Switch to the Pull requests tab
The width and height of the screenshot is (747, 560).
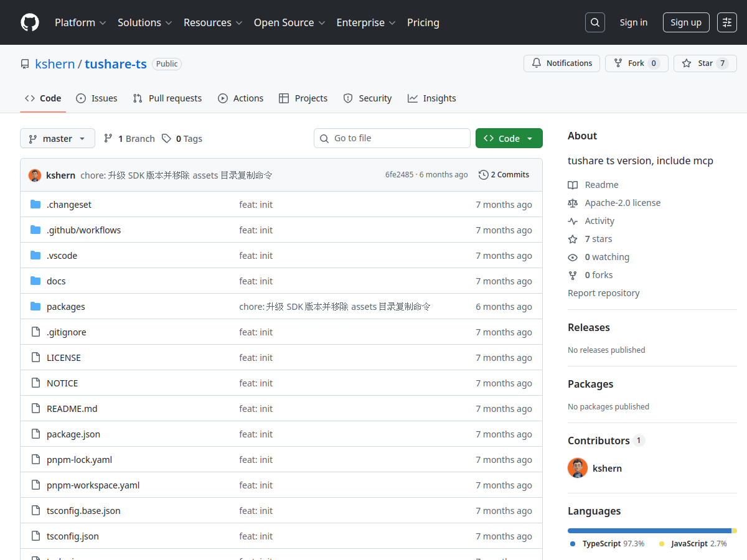(167, 98)
